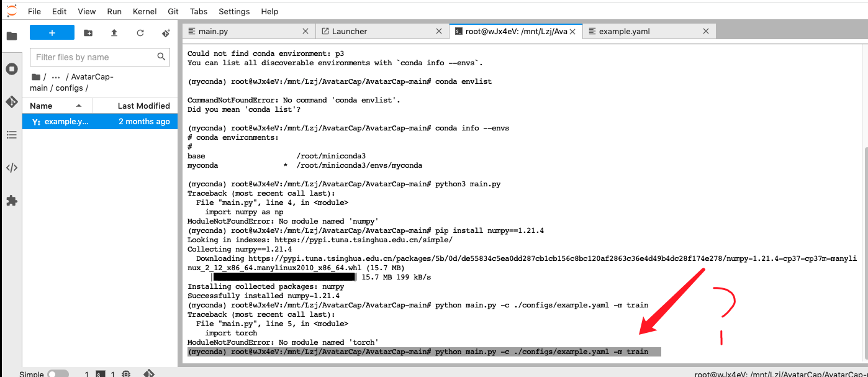Click the root folder breadcrumb icon
The height and width of the screenshot is (377, 868).
point(36,77)
